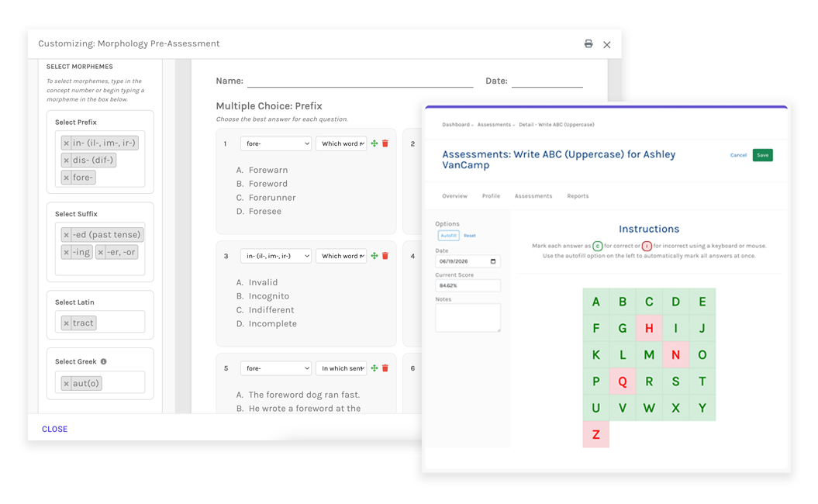Expand the in- (il-, im-, ir-) dropdown on question 3

click(276, 256)
